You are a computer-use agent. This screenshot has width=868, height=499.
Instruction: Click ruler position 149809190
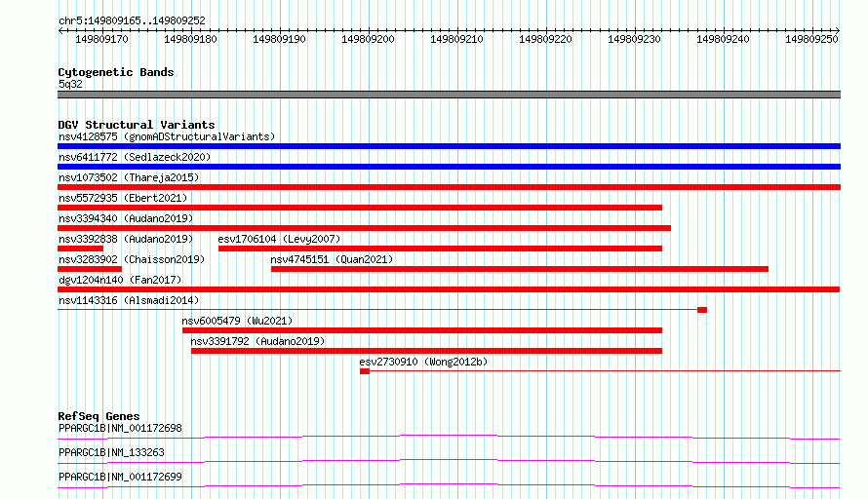tap(279, 39)
